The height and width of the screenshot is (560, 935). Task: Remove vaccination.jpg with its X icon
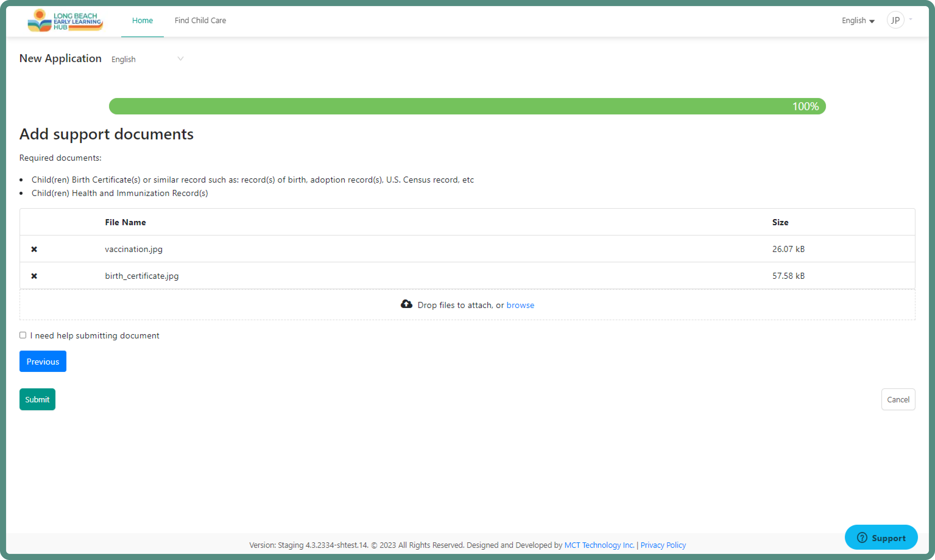click(34, 249)
